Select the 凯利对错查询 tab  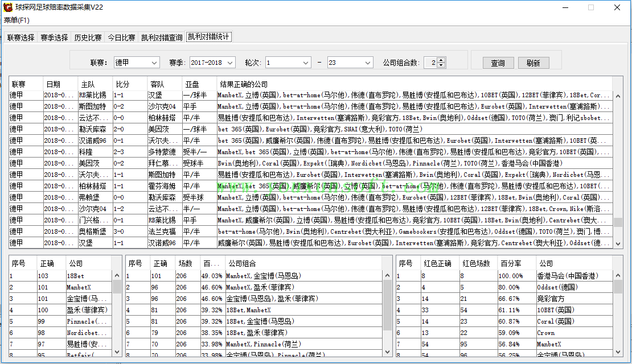[x=162, y=38]
